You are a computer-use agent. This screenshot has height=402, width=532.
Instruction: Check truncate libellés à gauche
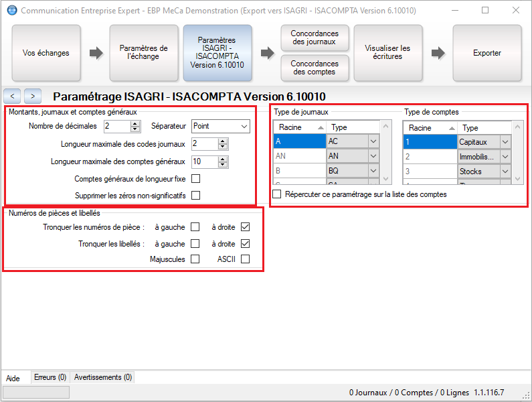(195, 244)
